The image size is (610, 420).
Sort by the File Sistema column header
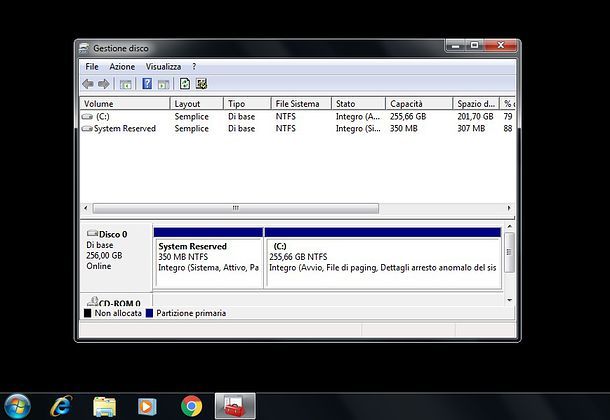(x=301, y=104)
